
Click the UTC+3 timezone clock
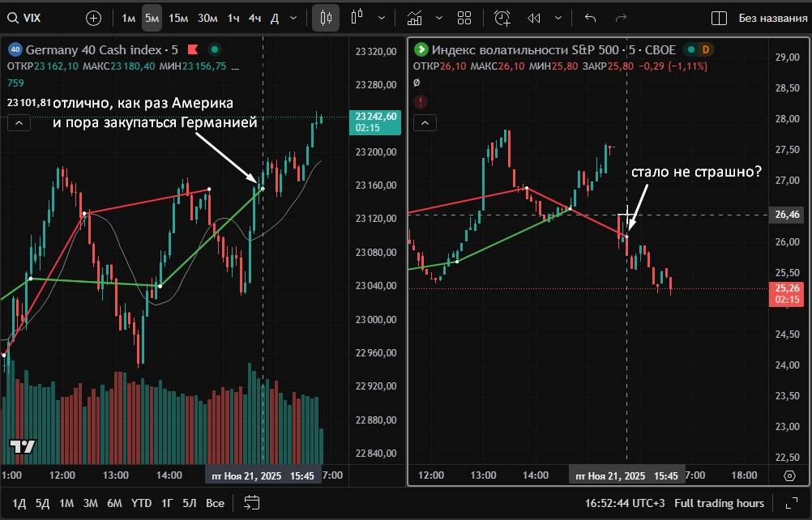click(622, 503)
